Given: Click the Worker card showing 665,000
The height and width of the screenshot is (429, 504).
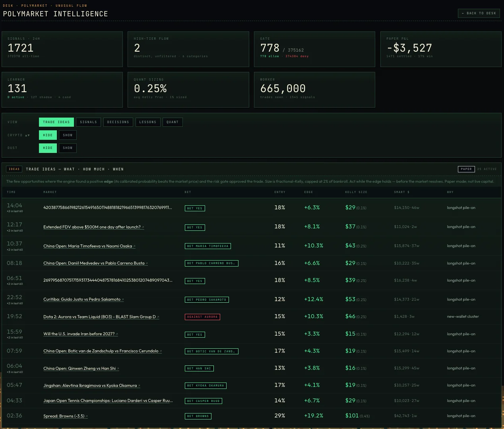Looking at the screenshot, I should coord(314,90).
